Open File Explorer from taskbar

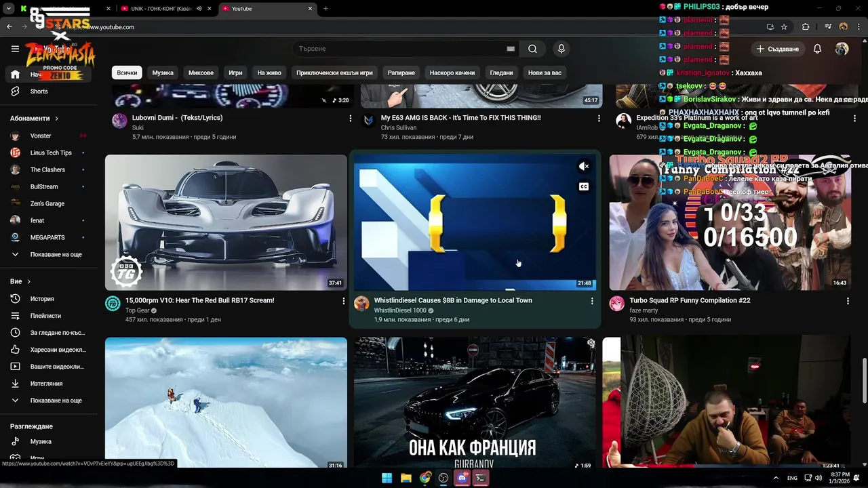[406, 478]
